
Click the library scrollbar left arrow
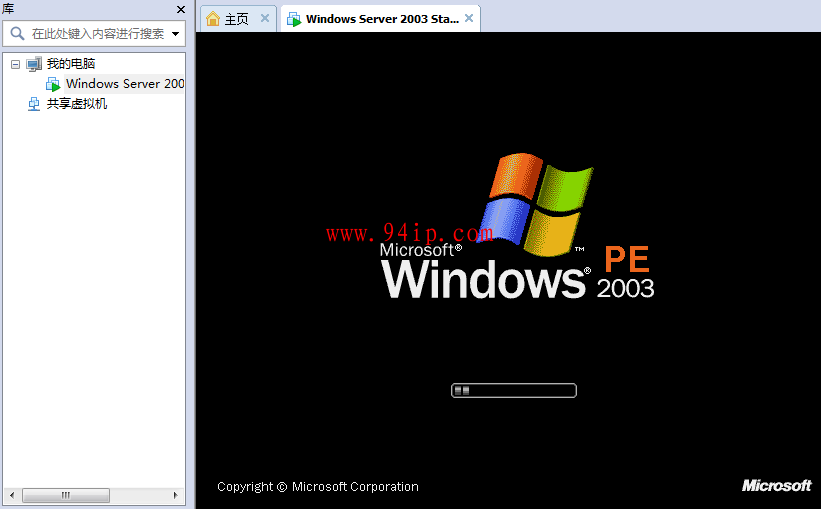coord(12,495)
